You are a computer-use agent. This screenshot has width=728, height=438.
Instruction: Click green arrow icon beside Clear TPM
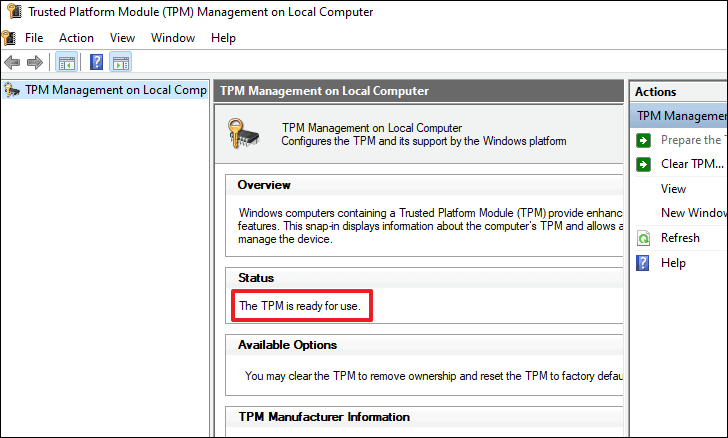pos(644,164)
